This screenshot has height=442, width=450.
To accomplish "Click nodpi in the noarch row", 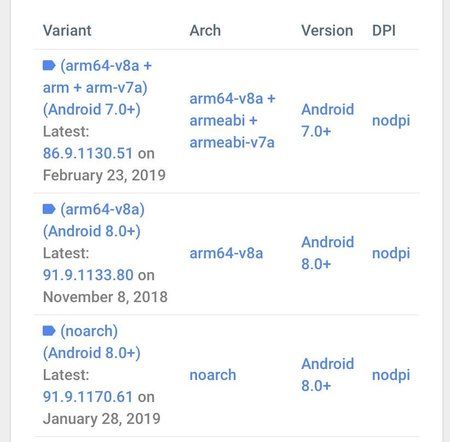I will point(391,375).
